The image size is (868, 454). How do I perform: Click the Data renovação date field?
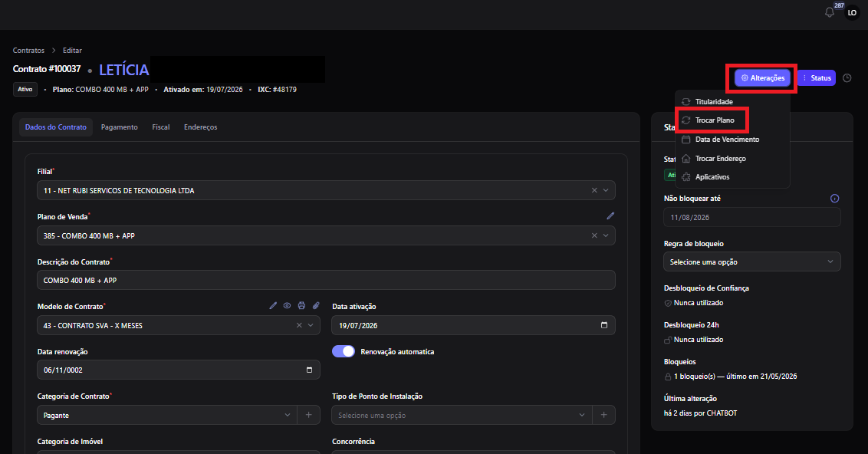(178, 370)
